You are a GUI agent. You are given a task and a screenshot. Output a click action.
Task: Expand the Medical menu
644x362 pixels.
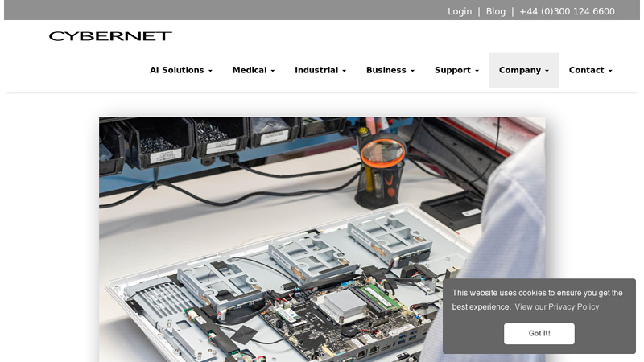point(254,70)
